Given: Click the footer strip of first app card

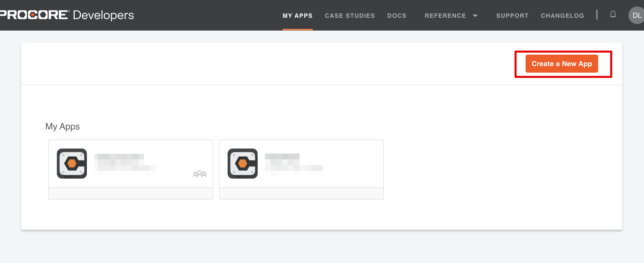Looking at the screenshot, I should pyautogui.click(x=130, y=193).
